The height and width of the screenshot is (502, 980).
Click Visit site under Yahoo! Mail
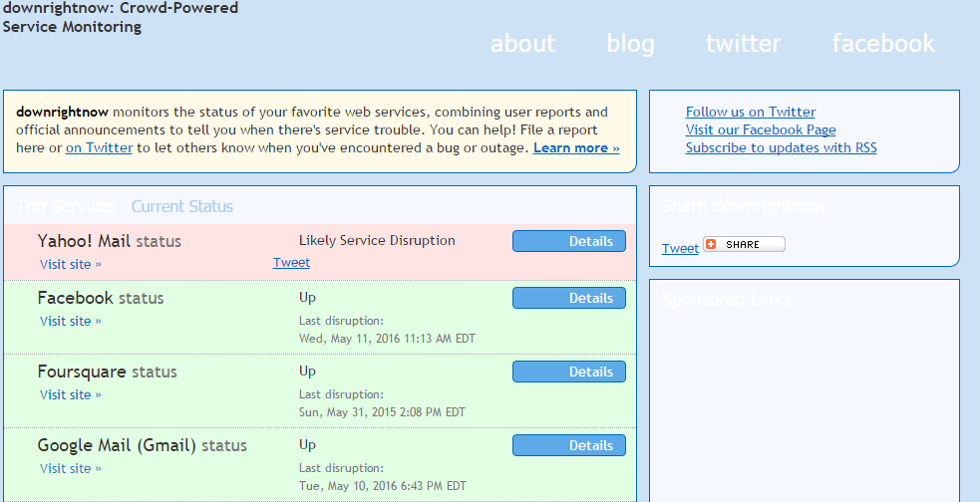(71, 264)
